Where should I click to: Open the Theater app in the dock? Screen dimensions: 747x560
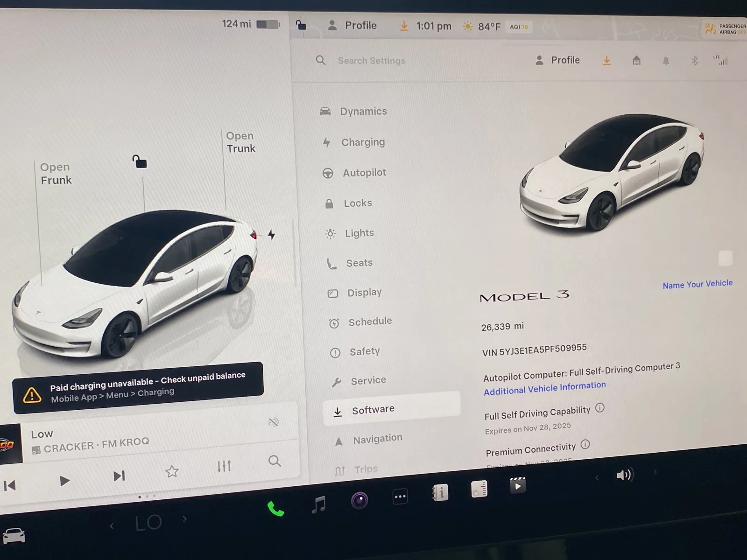(x=518, y=486)
